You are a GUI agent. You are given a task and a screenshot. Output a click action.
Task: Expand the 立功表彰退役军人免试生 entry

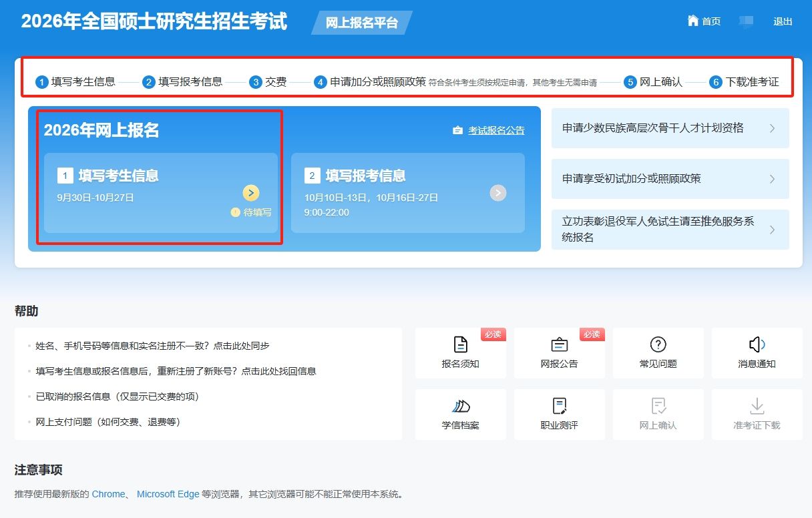772,230
